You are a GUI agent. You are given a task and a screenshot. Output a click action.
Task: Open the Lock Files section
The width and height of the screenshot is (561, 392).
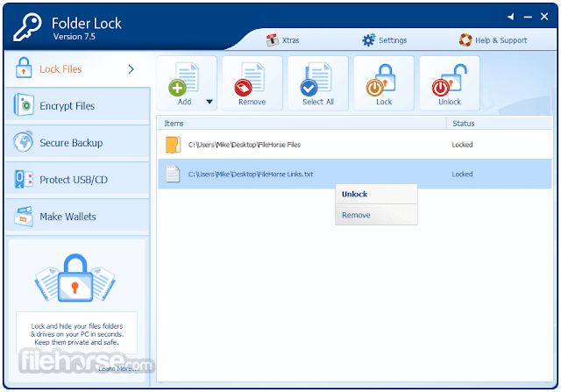pos(77,69)
